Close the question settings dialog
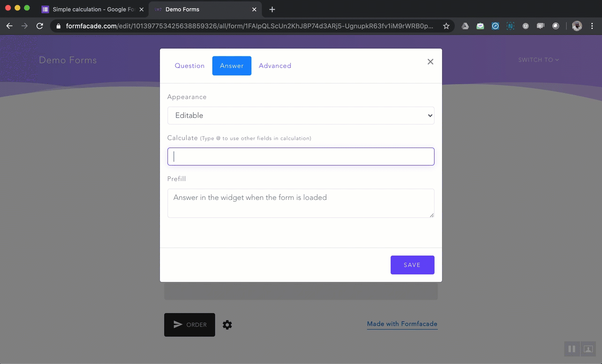 tap(430, 62)
